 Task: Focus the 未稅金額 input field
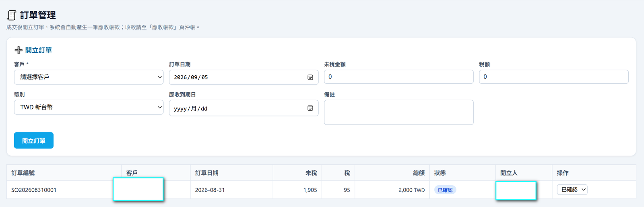398,77
